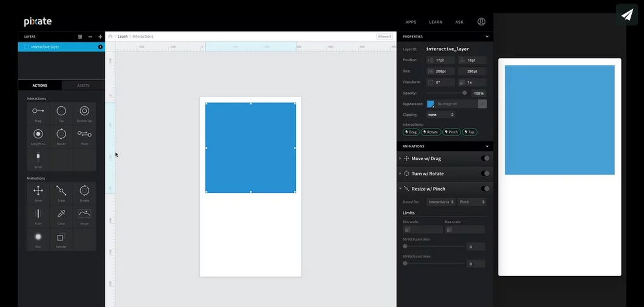Click the Interactive layer color checkbox square
644x307 pixels.
(27, 47)
